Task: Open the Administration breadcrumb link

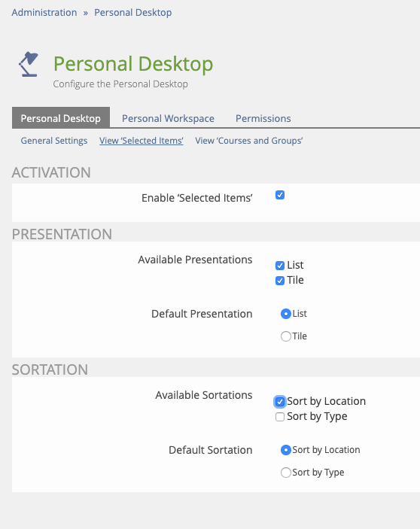Action: (44, 13)
